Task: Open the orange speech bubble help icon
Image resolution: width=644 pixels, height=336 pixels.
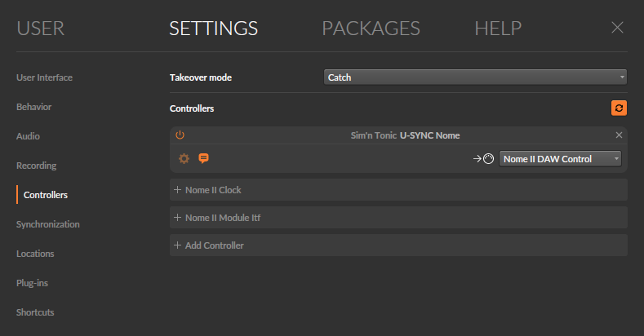Action: pyautogui.click(x=204, y=158)
